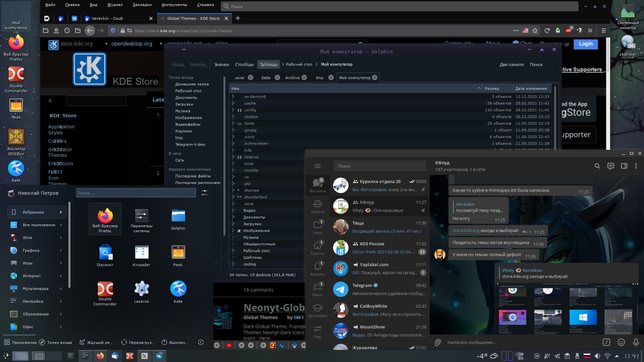Expand the .fonts folder in Dolphin

click(x=233, y=123)
